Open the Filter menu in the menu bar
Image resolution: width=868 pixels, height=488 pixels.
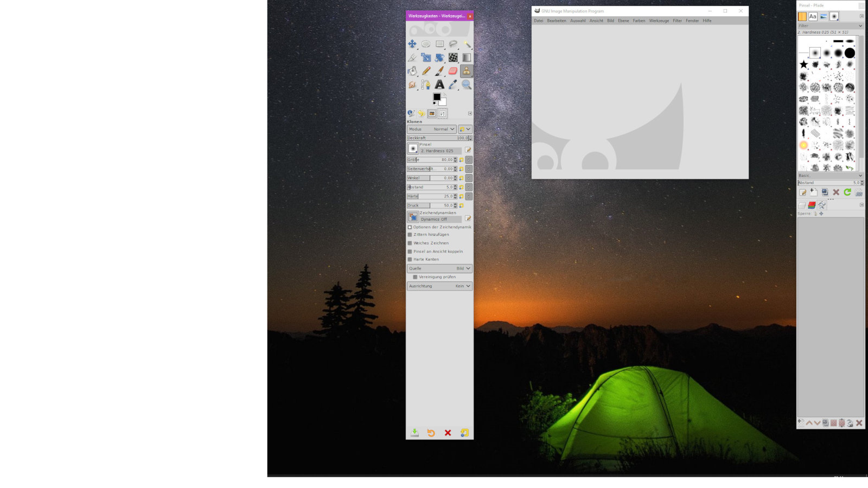(x=678, y=21)
